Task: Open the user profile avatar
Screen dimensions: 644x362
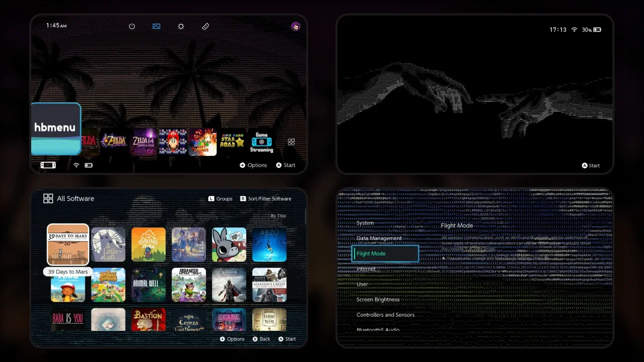Action: pyautogui.click(x=295, y=26)
